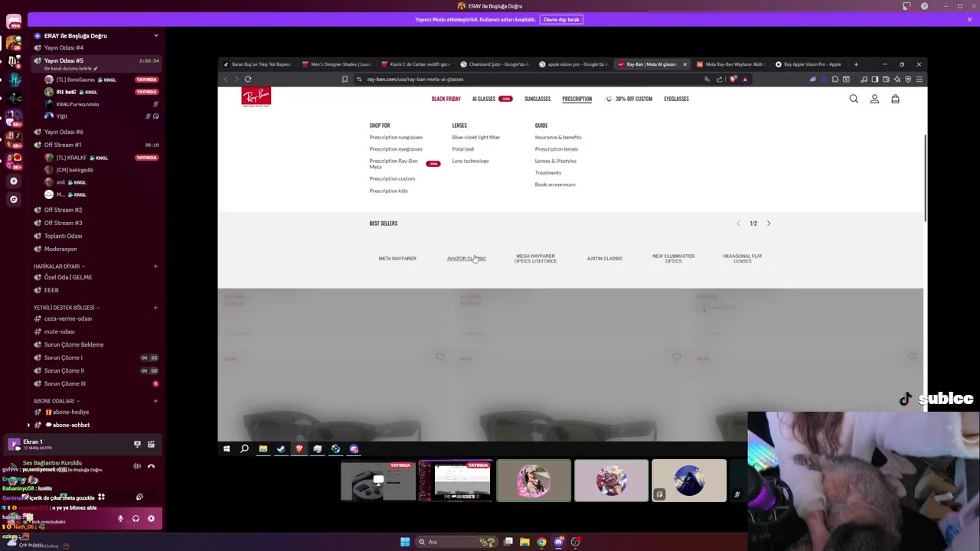Open the BLACK FRIDAY menu

click(446, 99)
